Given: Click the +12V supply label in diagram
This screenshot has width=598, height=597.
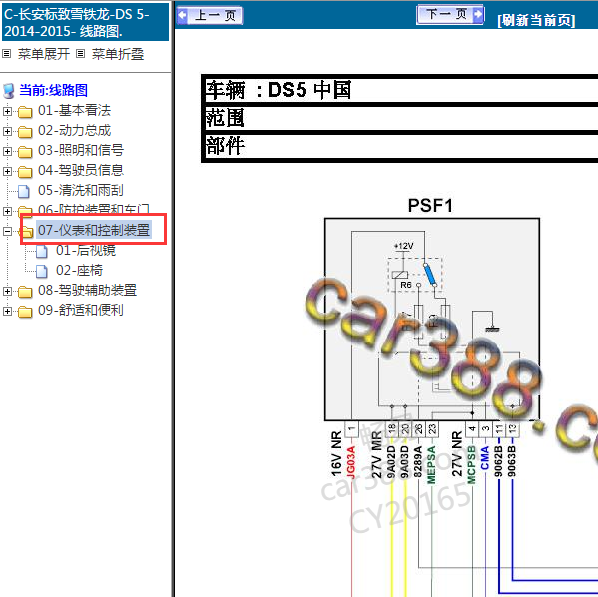Looking at the screenshot, I should pos(403,246).
